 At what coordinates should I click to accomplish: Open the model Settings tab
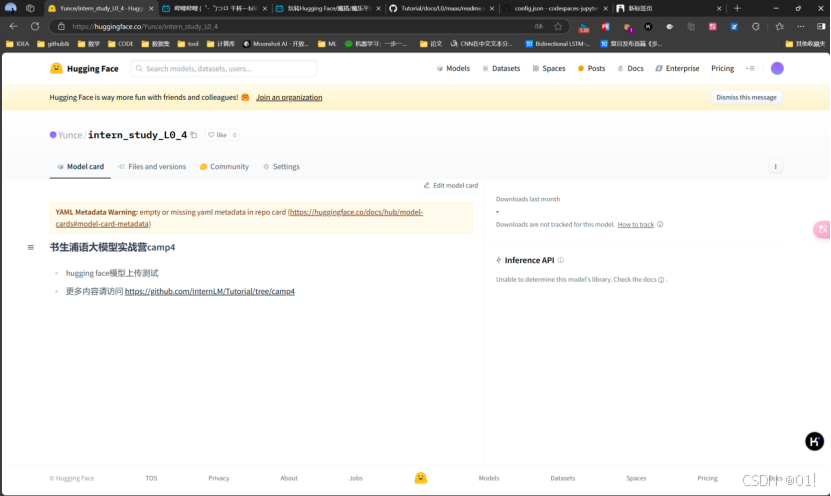point(281,166)
